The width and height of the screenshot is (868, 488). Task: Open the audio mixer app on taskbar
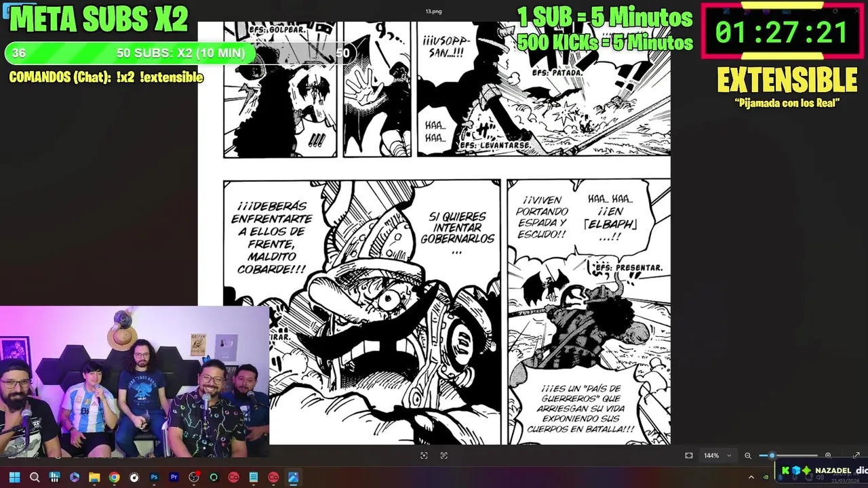point(54,477)
